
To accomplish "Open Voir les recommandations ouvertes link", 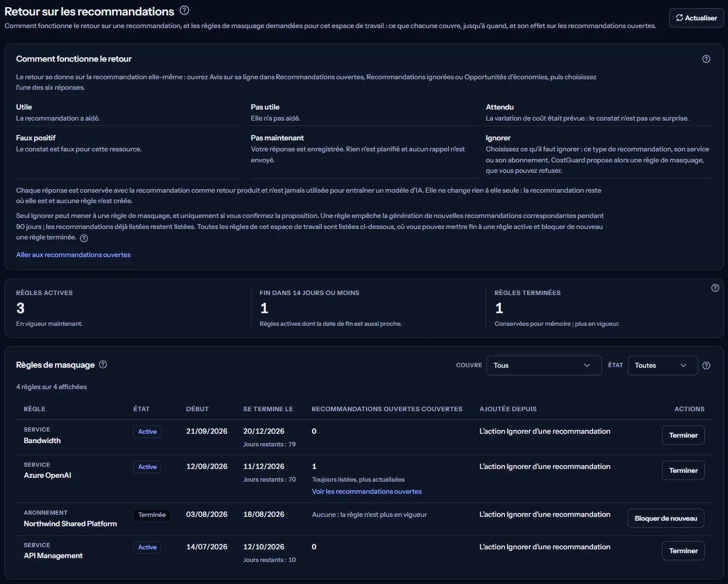I will point(366,492).
